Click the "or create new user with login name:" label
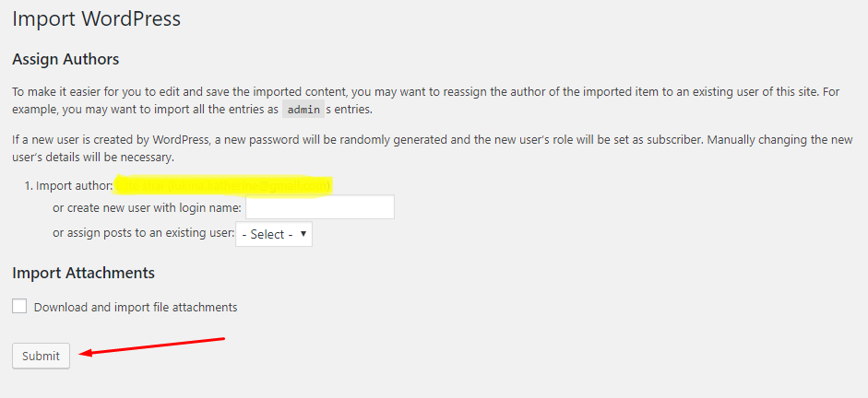Viewport: 868px width, 398px height. [147, 208]
